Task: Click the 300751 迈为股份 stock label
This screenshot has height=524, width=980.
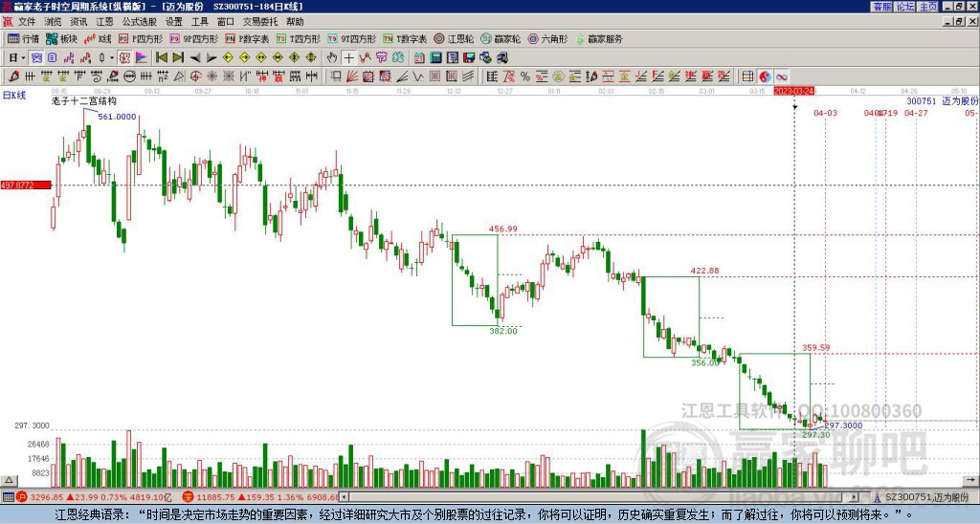Action: click(x=942, y=101)
